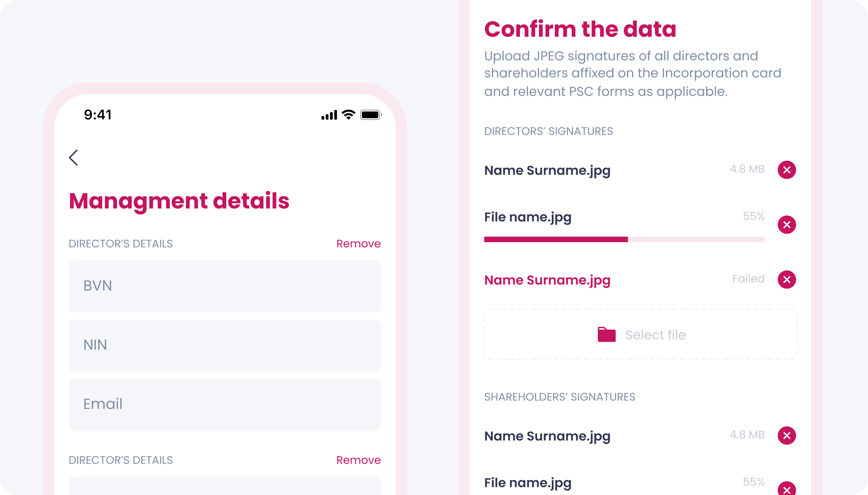Tap the 9:41 clock in status bar
868x495 pixels.
click(98, 115)
